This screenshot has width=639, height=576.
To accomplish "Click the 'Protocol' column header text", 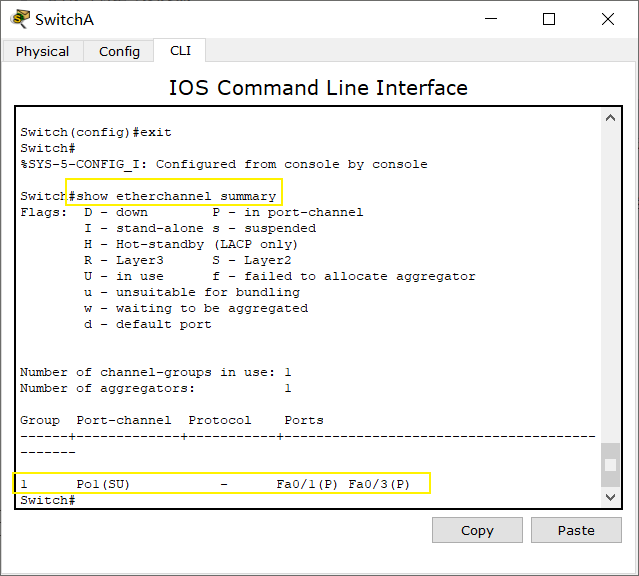I will click(x=220, y=420).
